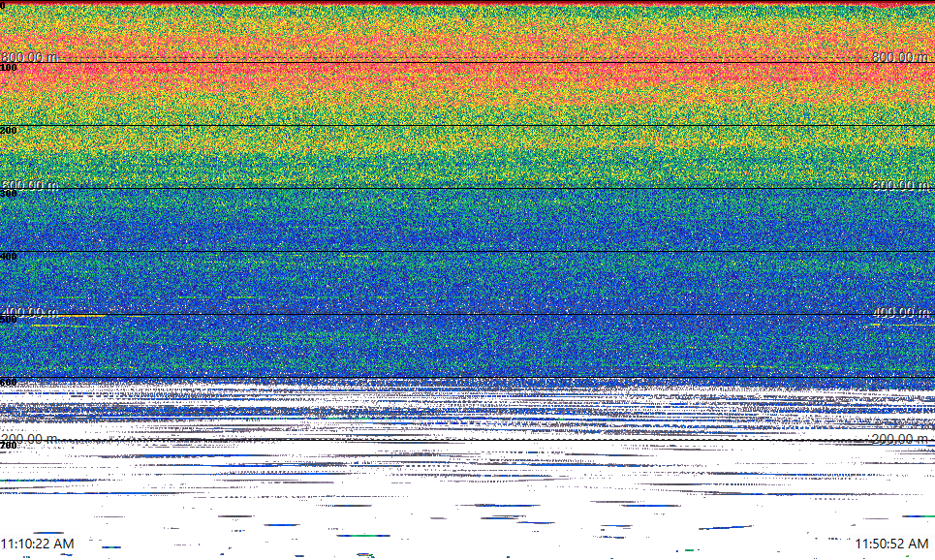Click the 200.00 m label above the 700 marker
Viewport: 935px width, 560px height.
30,439
